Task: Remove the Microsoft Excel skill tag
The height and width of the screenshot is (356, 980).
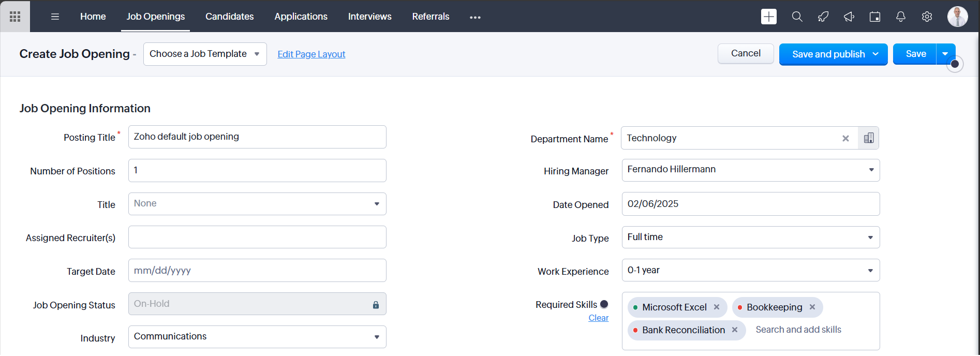Action: pos(717,307)
